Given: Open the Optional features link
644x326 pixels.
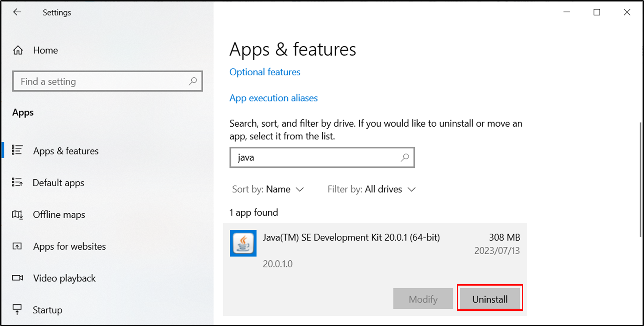Looking at the screenshot, I should [265, 72].
